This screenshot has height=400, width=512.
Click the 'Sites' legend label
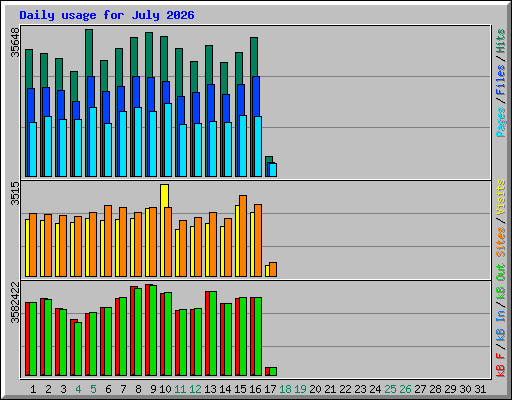[501, 242]
